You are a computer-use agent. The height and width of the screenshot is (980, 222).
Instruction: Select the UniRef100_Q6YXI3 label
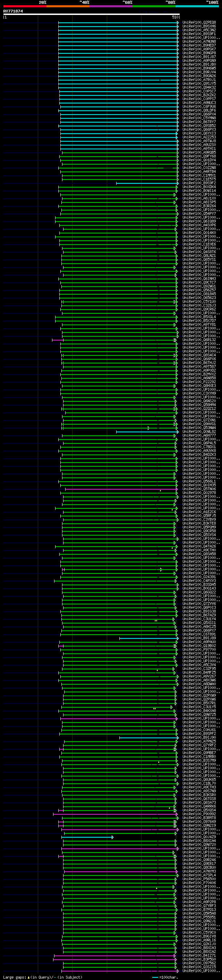[199, 133]
